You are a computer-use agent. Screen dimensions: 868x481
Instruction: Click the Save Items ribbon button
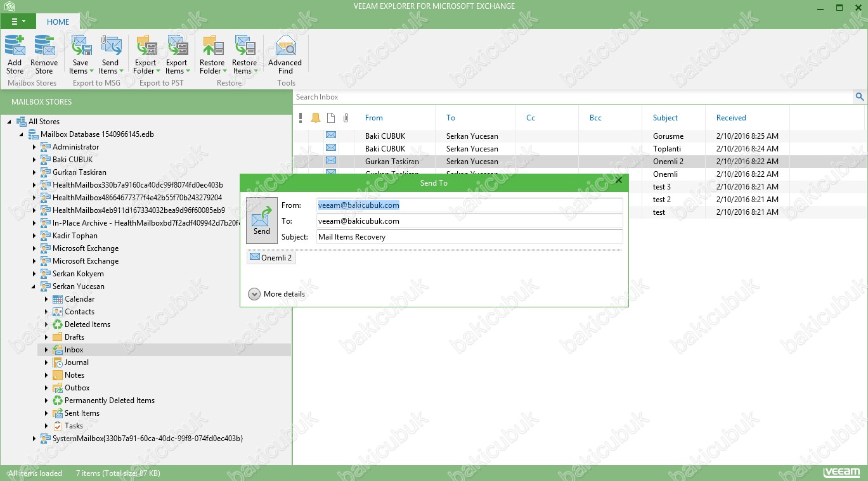[81, 55]
